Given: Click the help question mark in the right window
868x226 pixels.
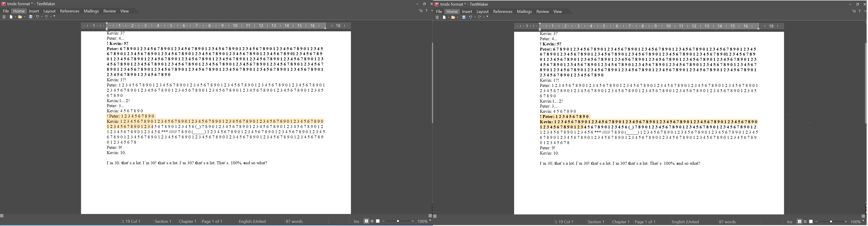Looking at the screenshot, I should point(860,12).
